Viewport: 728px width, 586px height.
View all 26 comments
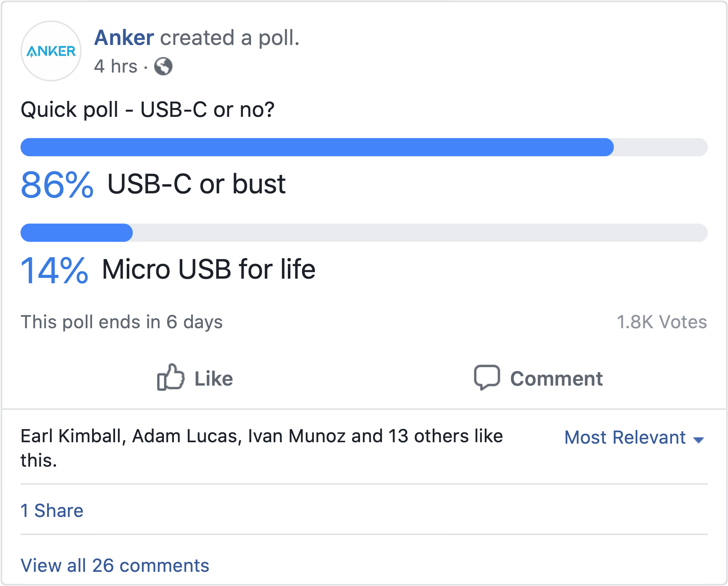coord(115,565)
